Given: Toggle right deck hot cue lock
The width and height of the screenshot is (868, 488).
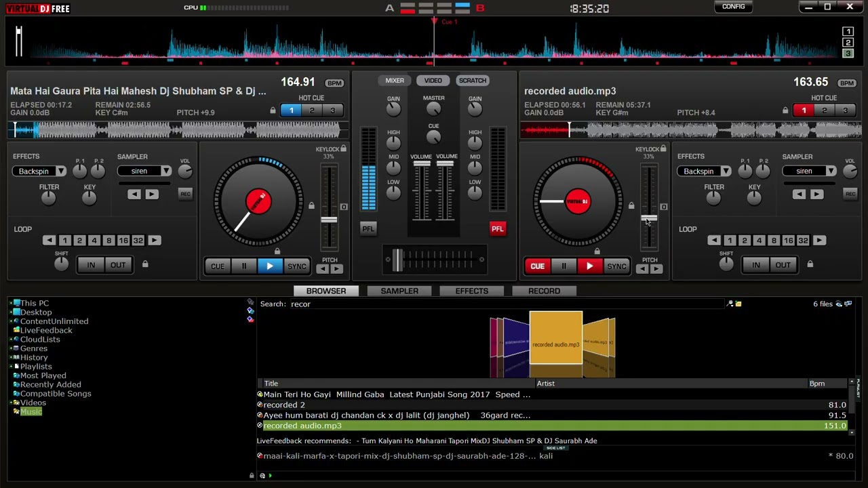Looking at the screenshot, I should [x=785, y=110].
